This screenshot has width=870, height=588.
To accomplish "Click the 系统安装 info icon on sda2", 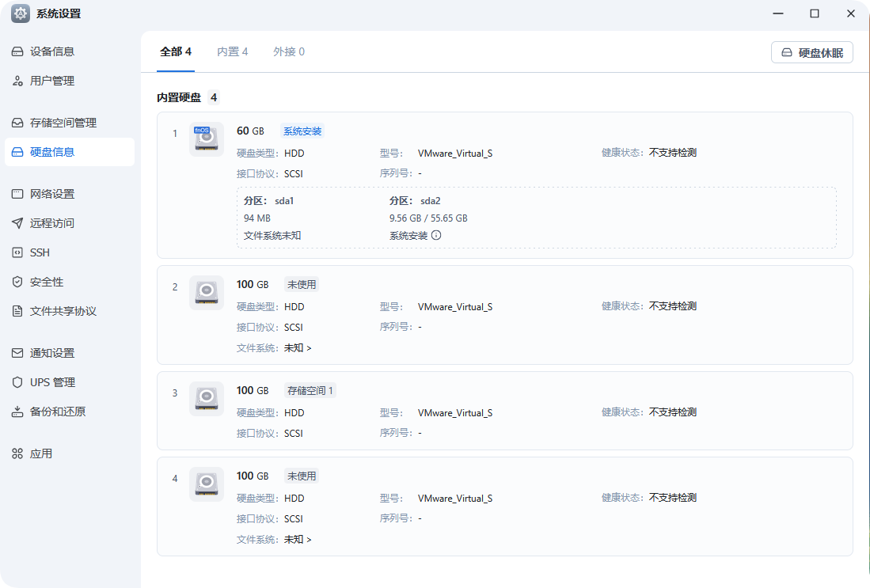I will coord(436,235).
